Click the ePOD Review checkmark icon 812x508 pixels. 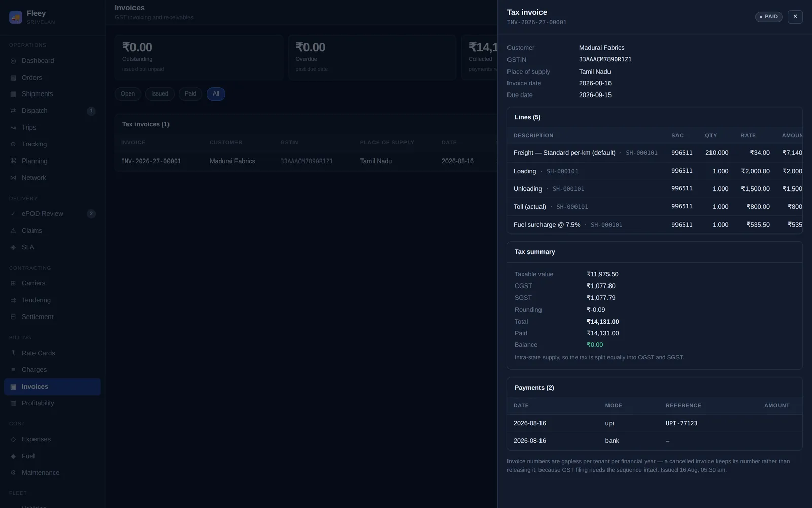coord(13,214)
